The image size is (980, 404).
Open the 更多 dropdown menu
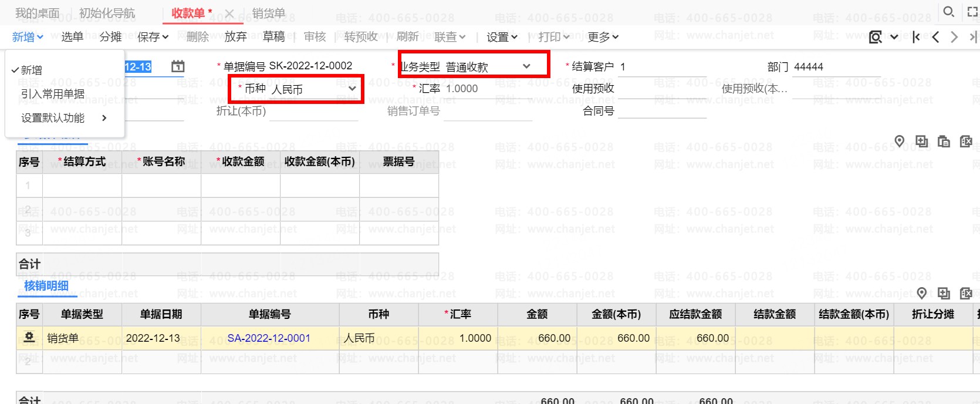pyautogui.click(x=603, y=37)
